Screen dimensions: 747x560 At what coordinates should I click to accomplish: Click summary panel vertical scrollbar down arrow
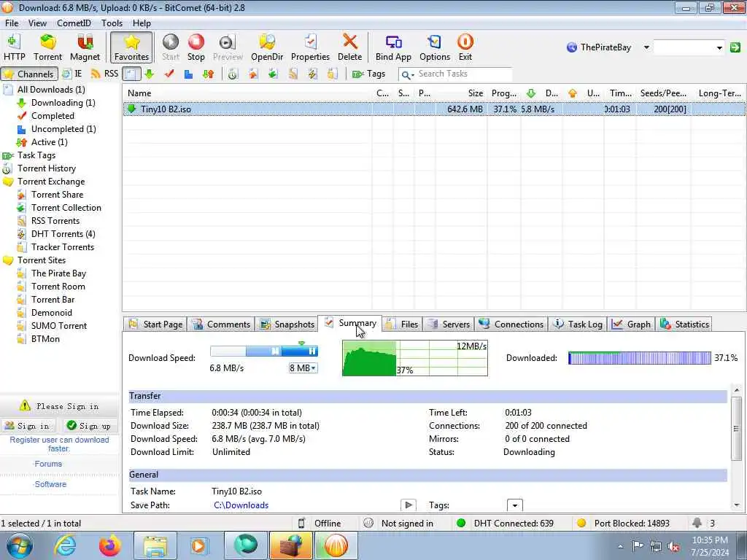pyautogui.click(x=737, y=505)
